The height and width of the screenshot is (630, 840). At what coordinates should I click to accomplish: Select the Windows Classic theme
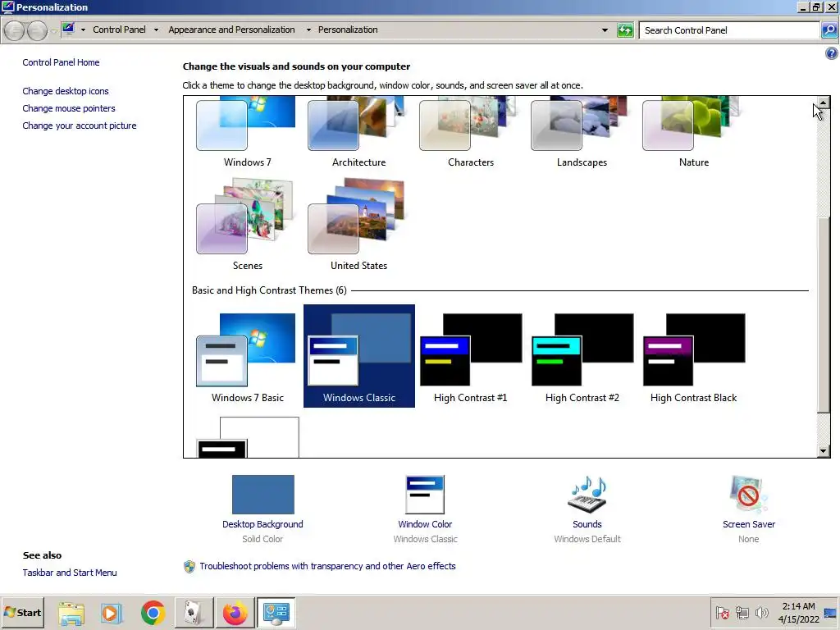click(359, 356)
